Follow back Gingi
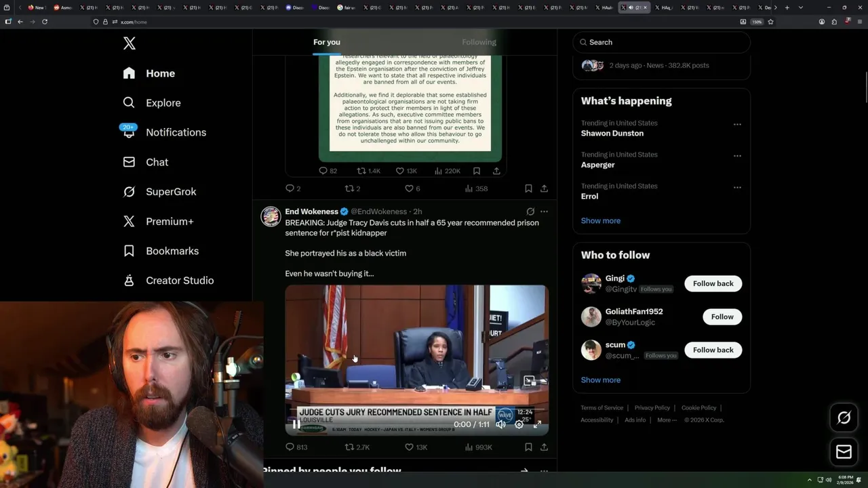Viewport: 868px width, 488px height. 713,283
